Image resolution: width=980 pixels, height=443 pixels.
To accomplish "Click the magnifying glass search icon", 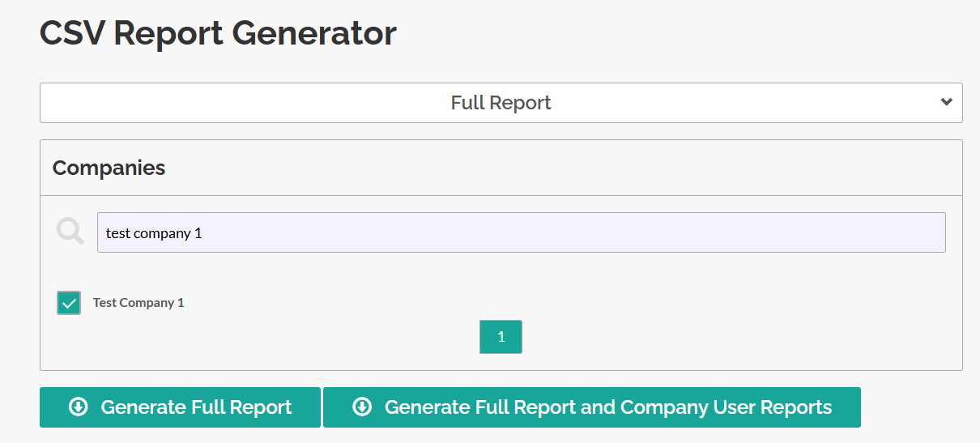I will point(70,232).
